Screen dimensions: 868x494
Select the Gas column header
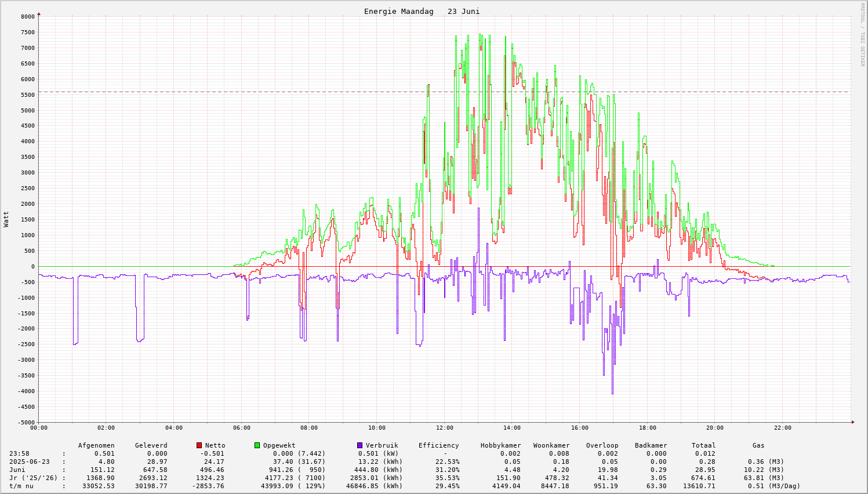[x=758, y=445]
